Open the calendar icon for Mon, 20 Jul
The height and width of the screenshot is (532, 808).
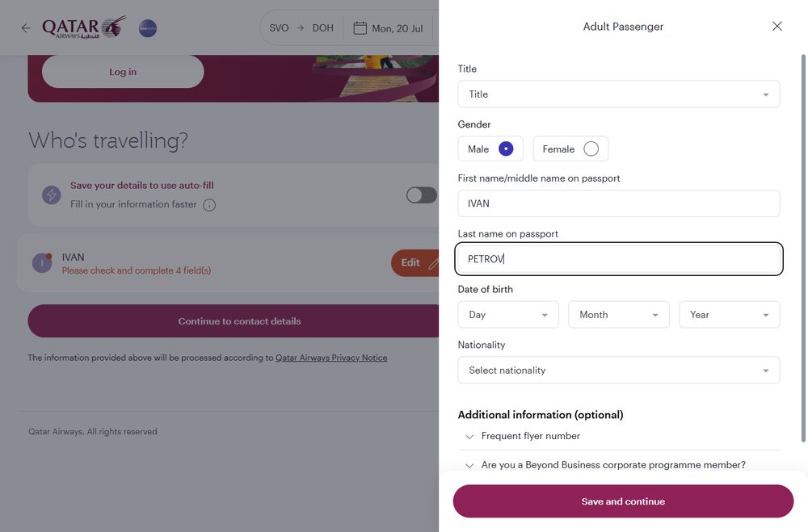pos(360,27)
